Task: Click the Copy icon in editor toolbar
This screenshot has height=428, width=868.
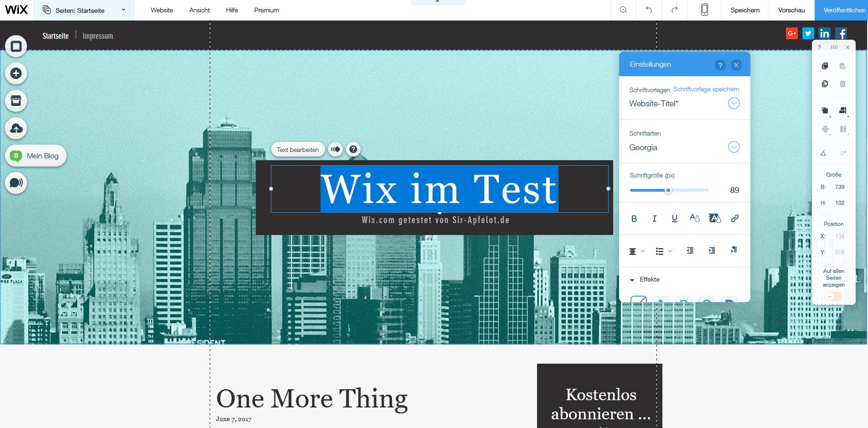Action: pos(825,66)
